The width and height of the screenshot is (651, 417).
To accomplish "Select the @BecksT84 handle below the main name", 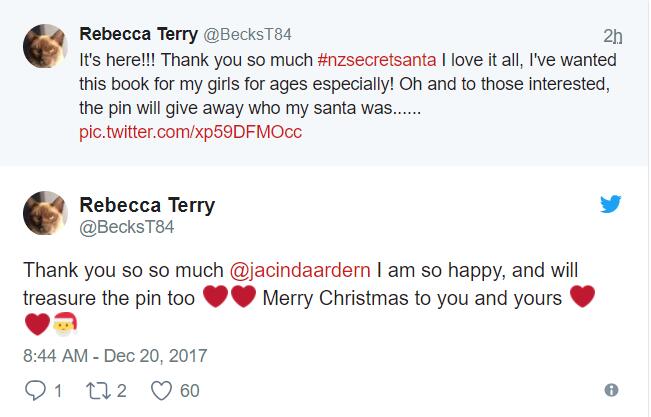I will [x=127, y=226].
